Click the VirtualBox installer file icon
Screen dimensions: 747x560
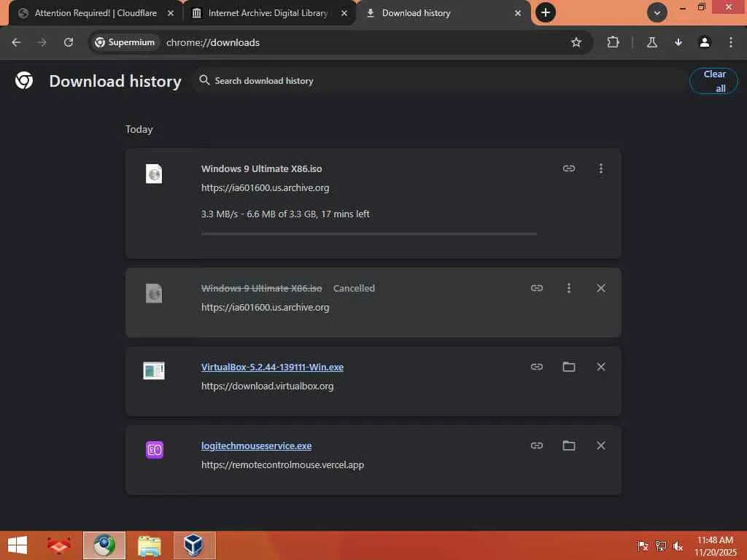154,370
